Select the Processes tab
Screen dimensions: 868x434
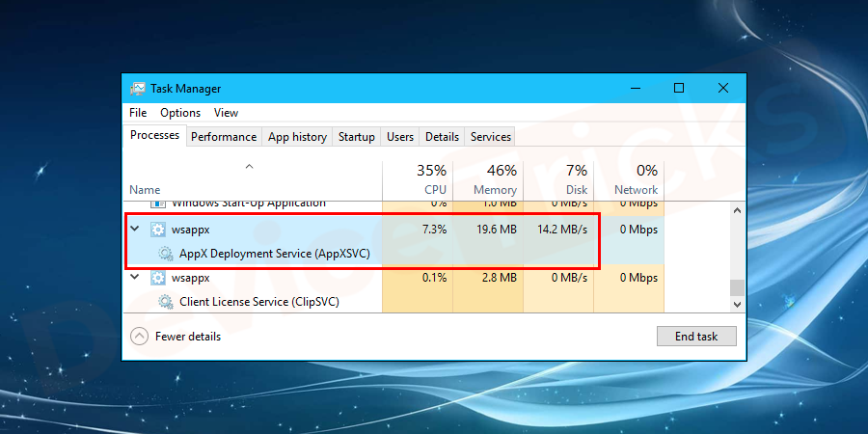click(x=155, y=135)
